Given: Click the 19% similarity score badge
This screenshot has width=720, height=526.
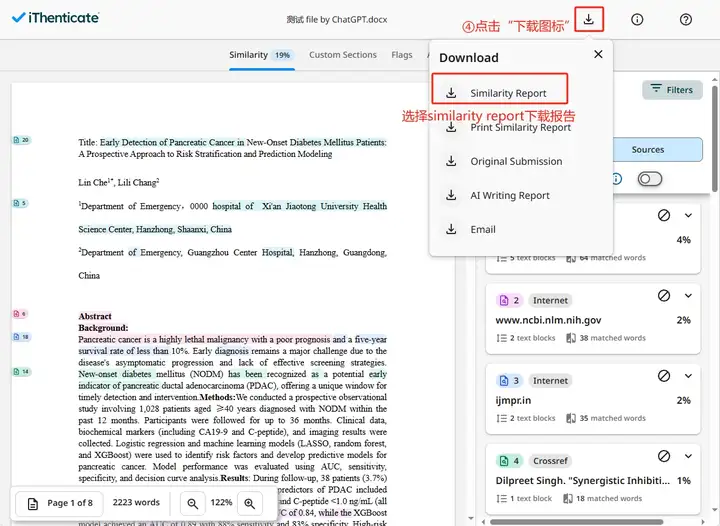Looking at the screenshot, I should point(282,56).
